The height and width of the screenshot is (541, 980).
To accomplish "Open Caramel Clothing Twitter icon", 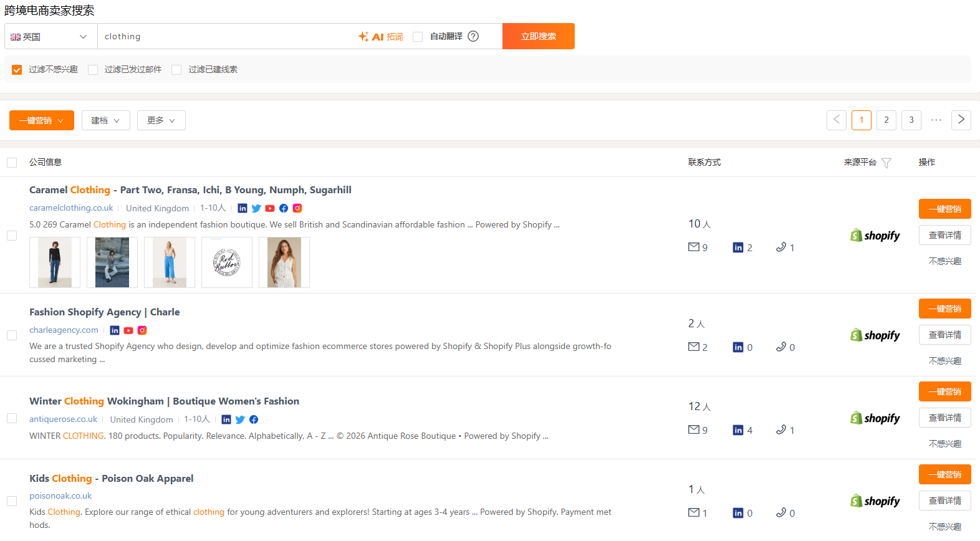I will (x=256, y=208).
